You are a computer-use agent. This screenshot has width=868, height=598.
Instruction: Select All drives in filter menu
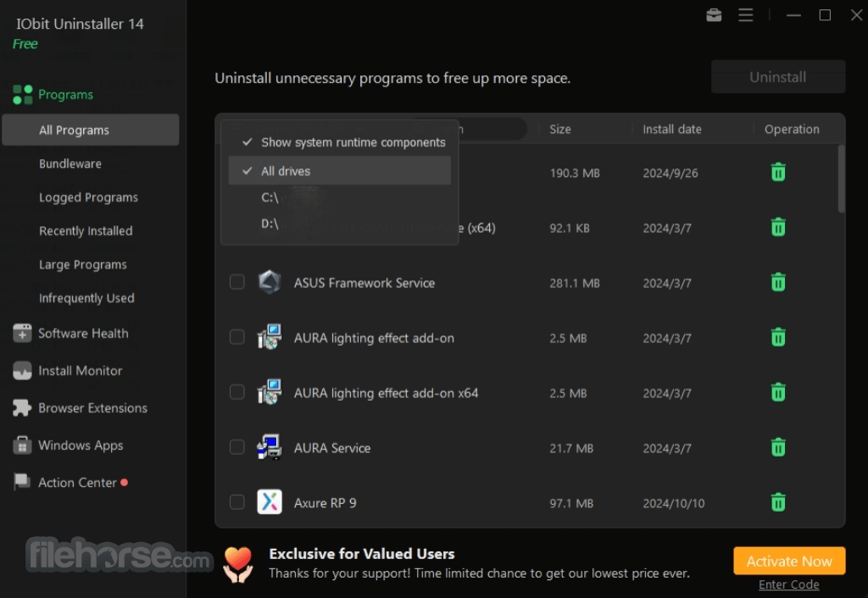[x=339, y=171]
